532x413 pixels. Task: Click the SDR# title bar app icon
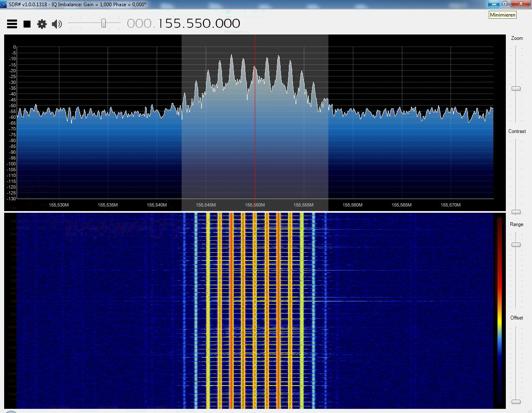(3, 4)
